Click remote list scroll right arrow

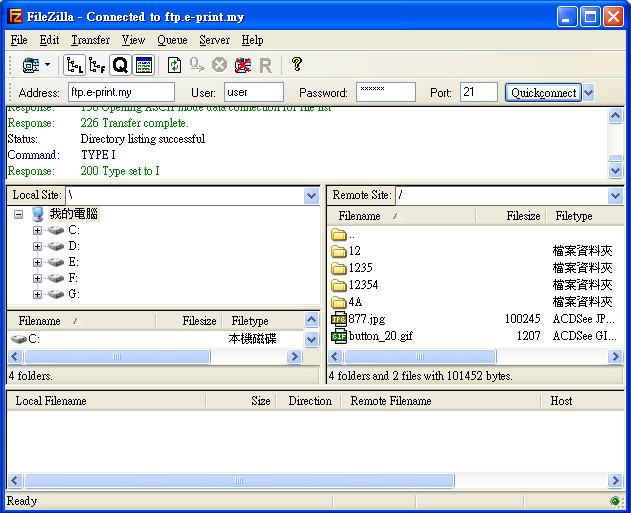point(615,356)
